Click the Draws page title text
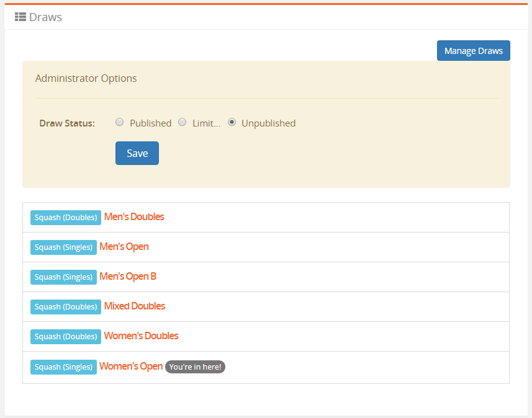Viewport: 532px width, 418px height. 45,17
